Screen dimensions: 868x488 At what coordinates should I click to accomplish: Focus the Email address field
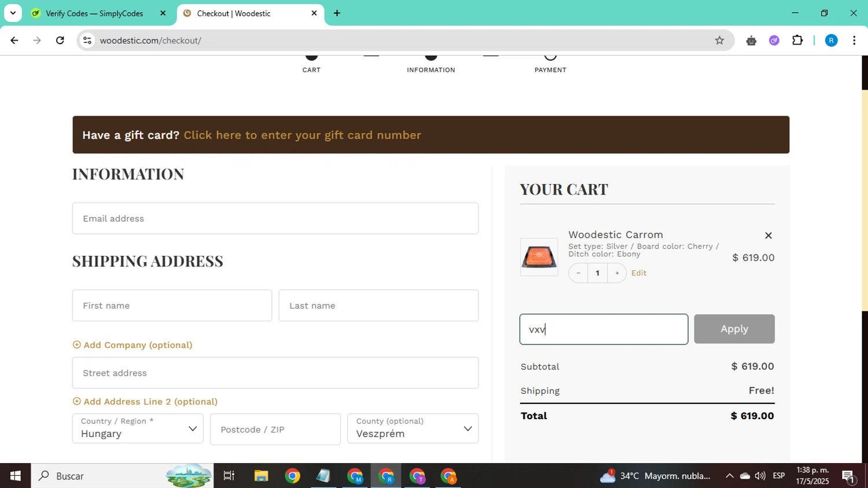275,218
